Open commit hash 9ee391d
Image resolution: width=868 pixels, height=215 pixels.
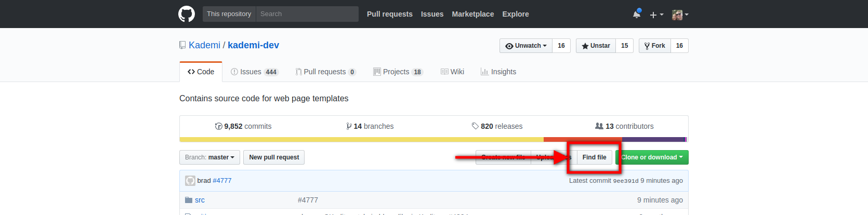[626, 181]
